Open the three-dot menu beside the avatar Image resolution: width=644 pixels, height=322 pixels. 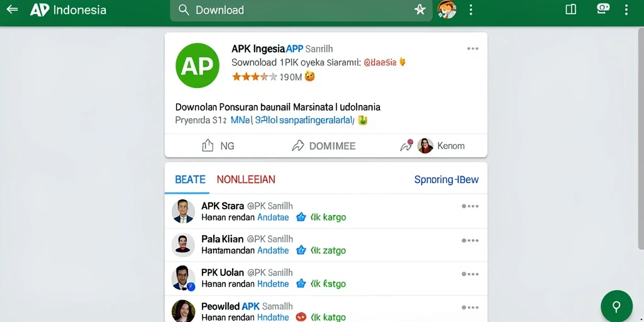(x=470, y=10)
